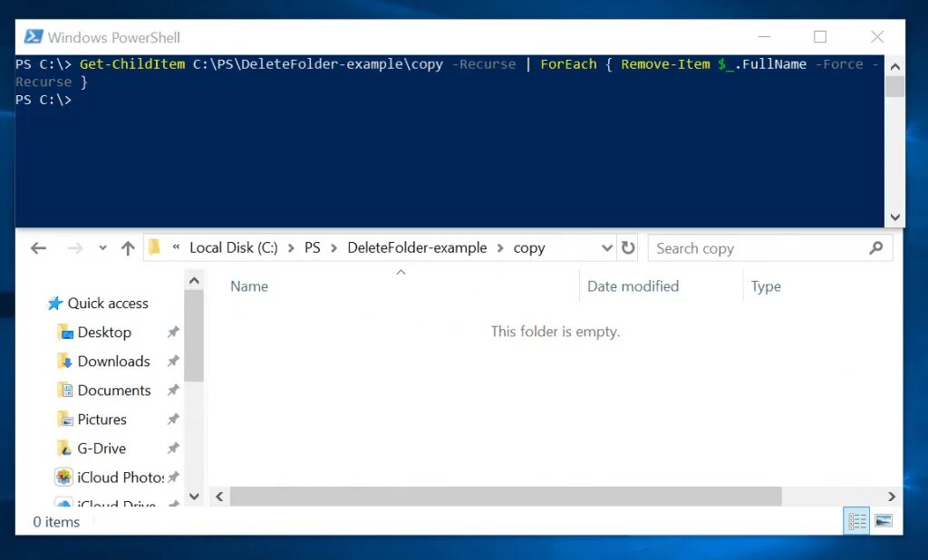Go back with the Explorer back arrow
This screenshot has width=928, height=560.
38,248
